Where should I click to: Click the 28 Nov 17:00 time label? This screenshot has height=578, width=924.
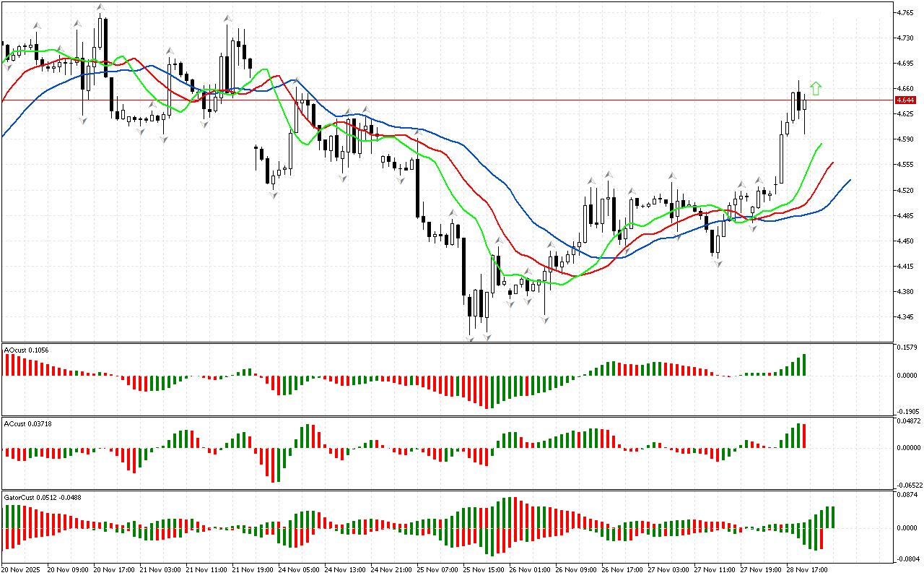(x=808, y=570)
